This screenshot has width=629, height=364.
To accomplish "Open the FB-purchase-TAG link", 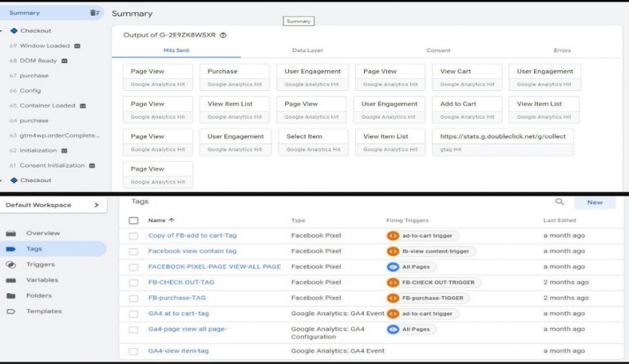I will (177, 298).
